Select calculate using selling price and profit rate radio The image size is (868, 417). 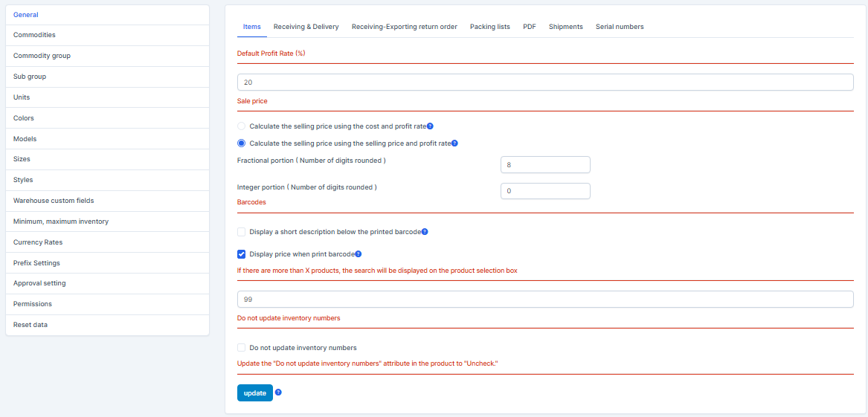(x=241, y=143)
